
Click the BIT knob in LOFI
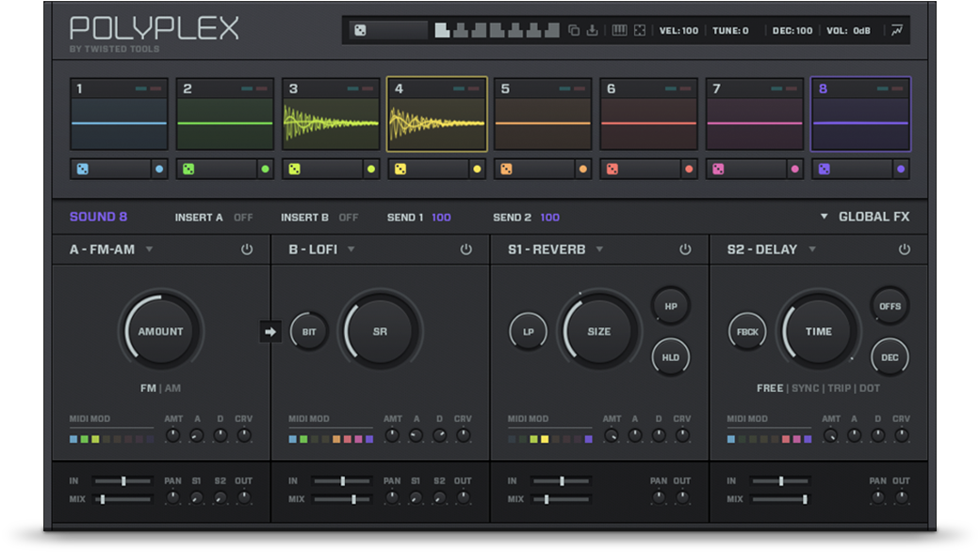click(309, 332)
